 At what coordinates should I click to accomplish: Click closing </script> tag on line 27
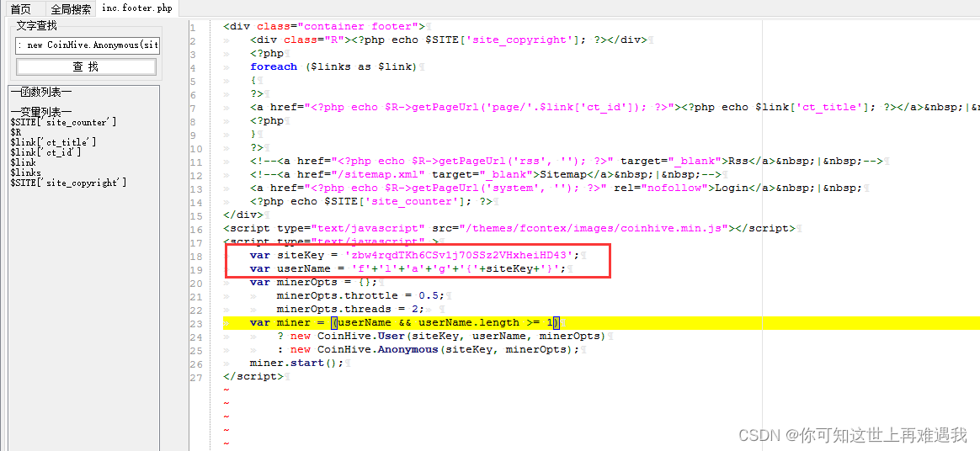click(253, 376)
